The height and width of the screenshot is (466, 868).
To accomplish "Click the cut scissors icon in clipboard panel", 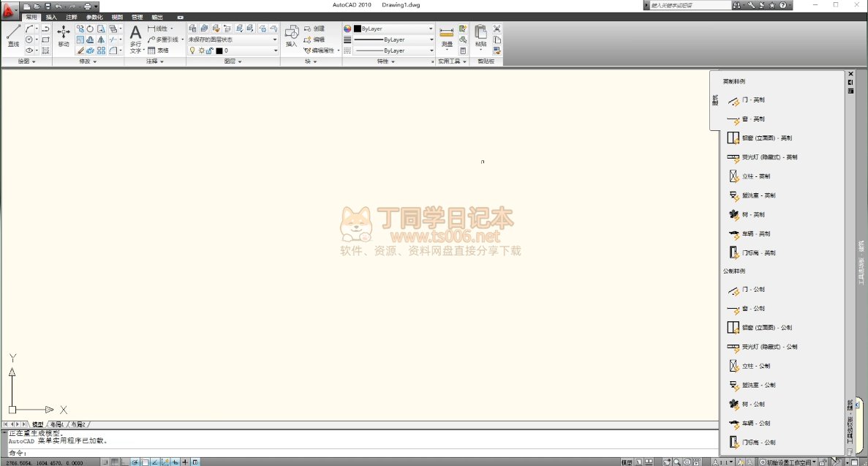I will point(497,29).
